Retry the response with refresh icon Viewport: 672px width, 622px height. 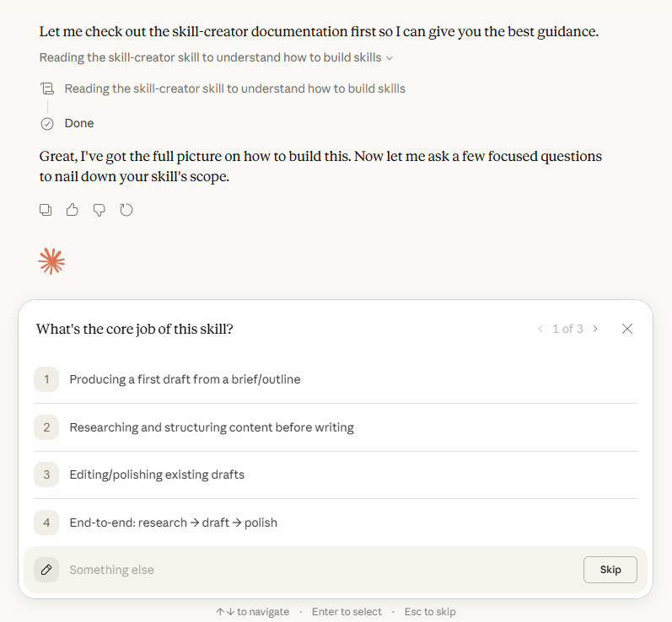(x=126, y=210)
